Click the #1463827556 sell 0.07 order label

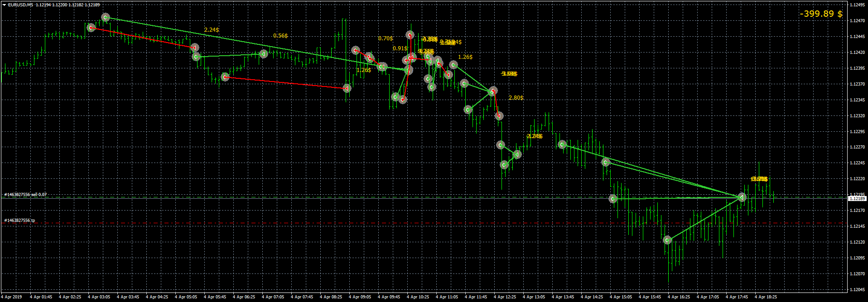(x=25, y=195)
